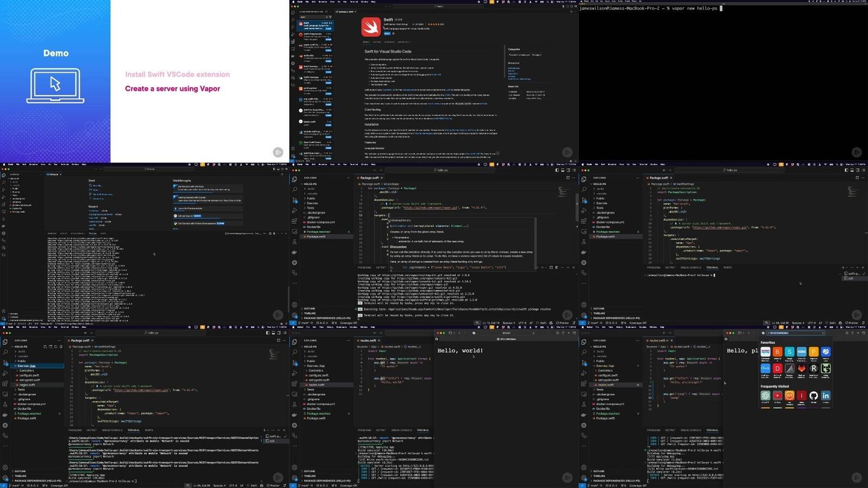Open Source Control in the array-literal tooltip frame

[x=295, y=200]
